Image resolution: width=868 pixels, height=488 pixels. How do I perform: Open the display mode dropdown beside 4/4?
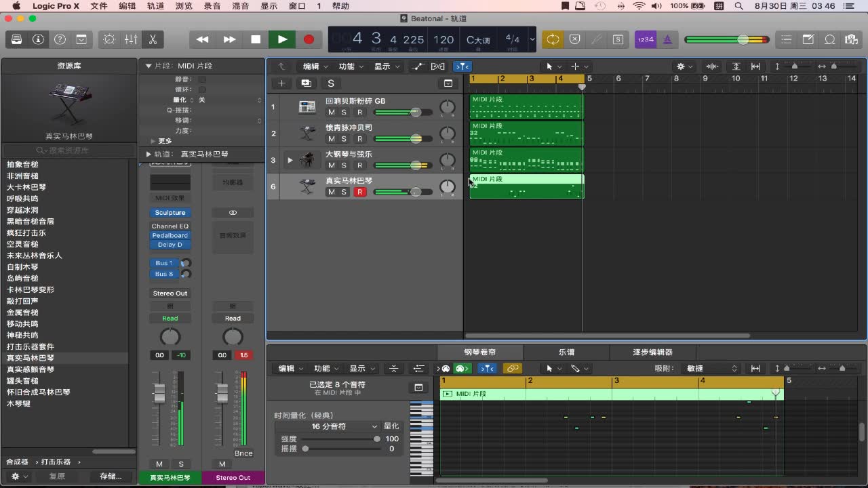[x=532, y=39]
